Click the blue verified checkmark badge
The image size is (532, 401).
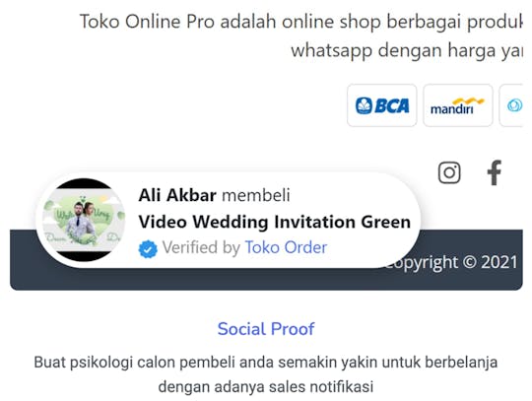(148, 249)
